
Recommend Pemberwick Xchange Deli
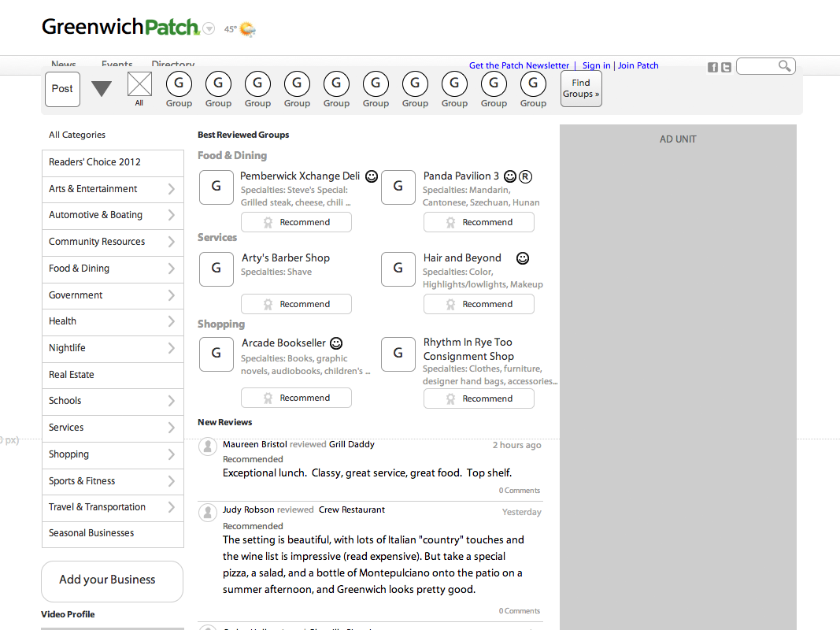[296, 222]
